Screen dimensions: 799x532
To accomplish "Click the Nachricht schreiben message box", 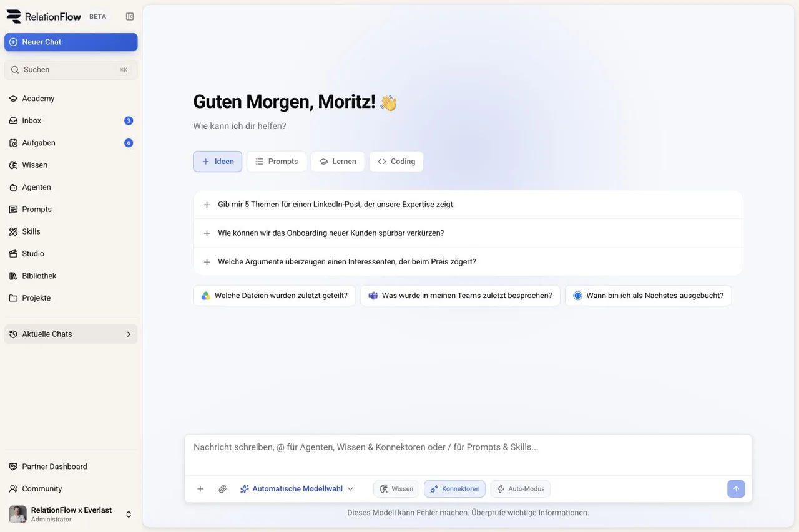I will click(468, 455).
